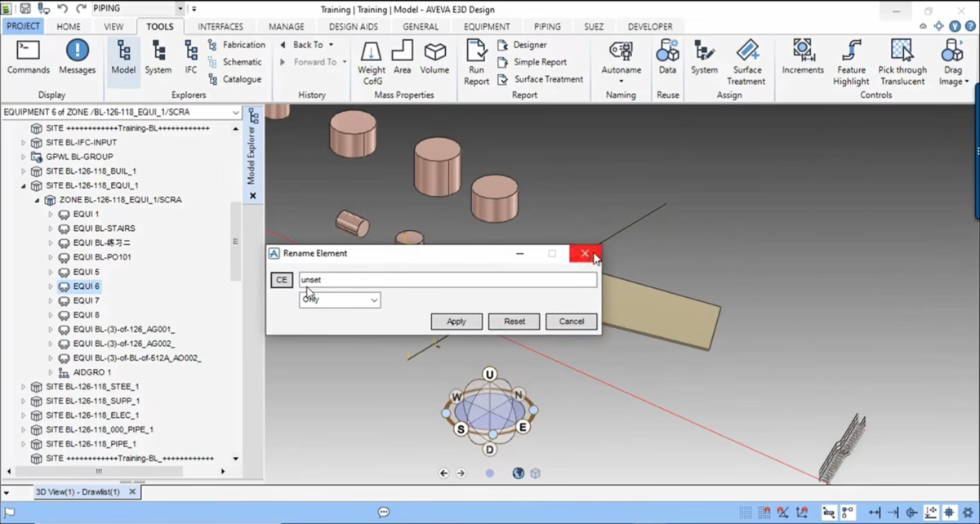Click Assign Surface Treatment tool
980x524 pixels.
click(x=747, y=62)
